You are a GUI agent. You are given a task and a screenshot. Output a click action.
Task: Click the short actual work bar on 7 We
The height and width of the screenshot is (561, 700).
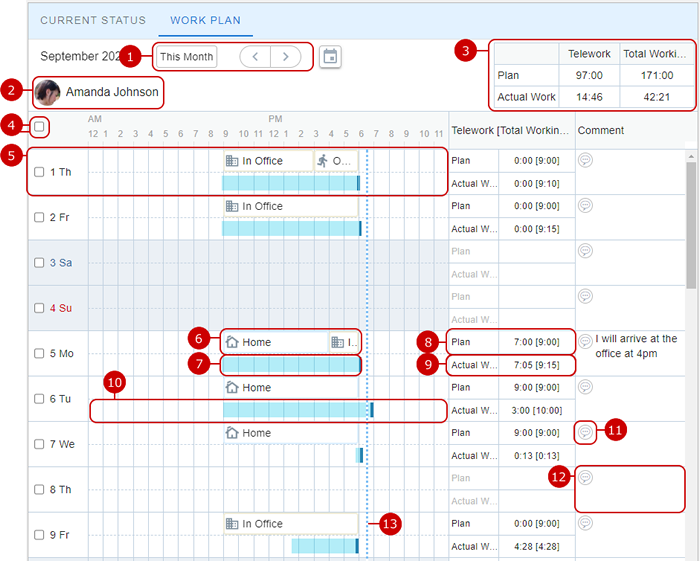point(359,455)
